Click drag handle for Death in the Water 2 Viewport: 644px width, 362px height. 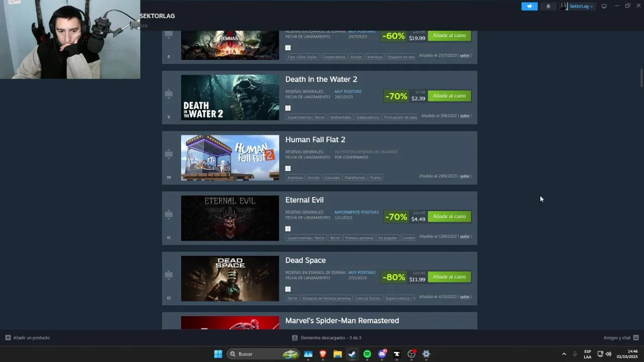coord(169,94)
